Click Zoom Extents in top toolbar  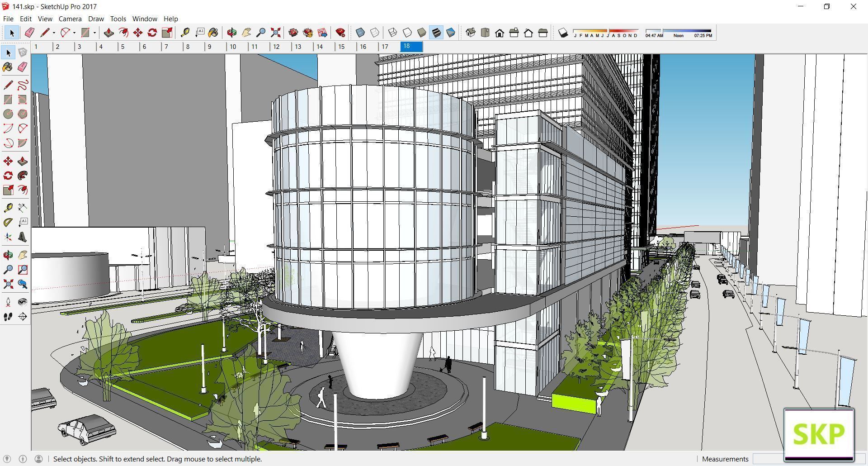tap(275, 33)
